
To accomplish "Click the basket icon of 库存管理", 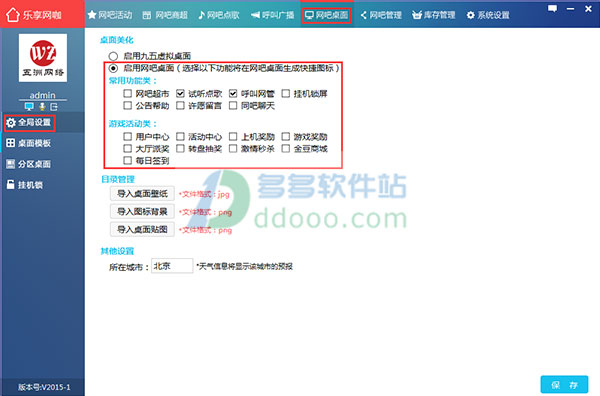I will pyautogui.click(x=417, y=15).
